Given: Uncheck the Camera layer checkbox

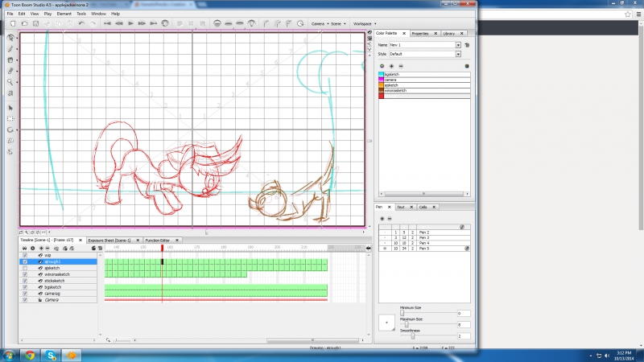Looking at the screenshot, I should click(25, 300).
